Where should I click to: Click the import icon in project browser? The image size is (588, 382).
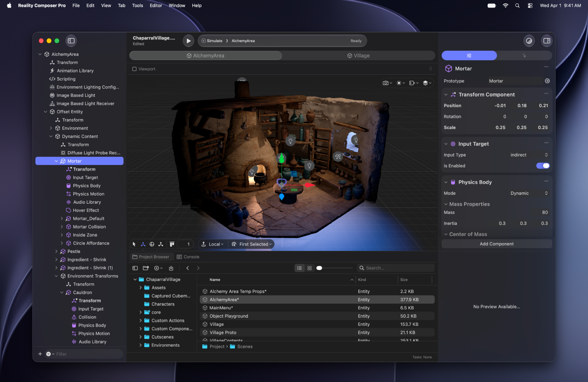point(171,268)
